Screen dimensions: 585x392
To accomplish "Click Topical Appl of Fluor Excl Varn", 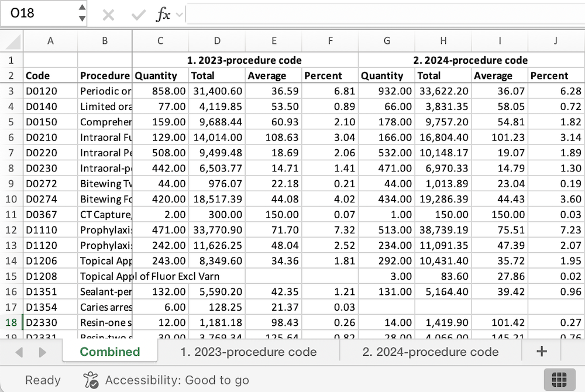I will tap(150, 276).
